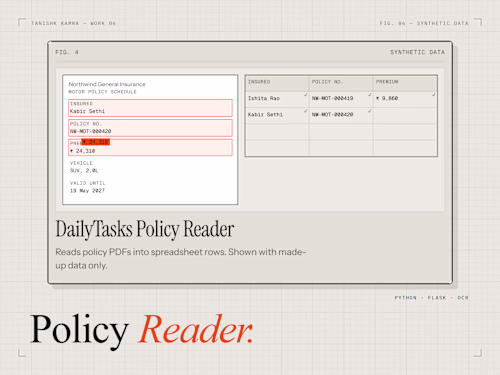Click the Northwind General Insurance heading
Screen dimensions: 500x375
click(x=107, y=84)
